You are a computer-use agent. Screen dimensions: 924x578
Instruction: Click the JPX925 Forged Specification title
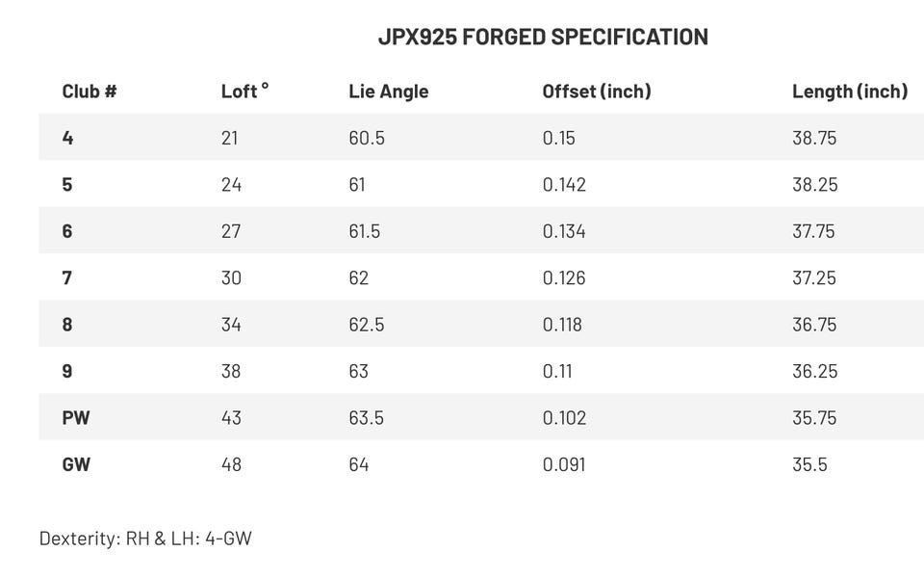click(x=543, y=37)
